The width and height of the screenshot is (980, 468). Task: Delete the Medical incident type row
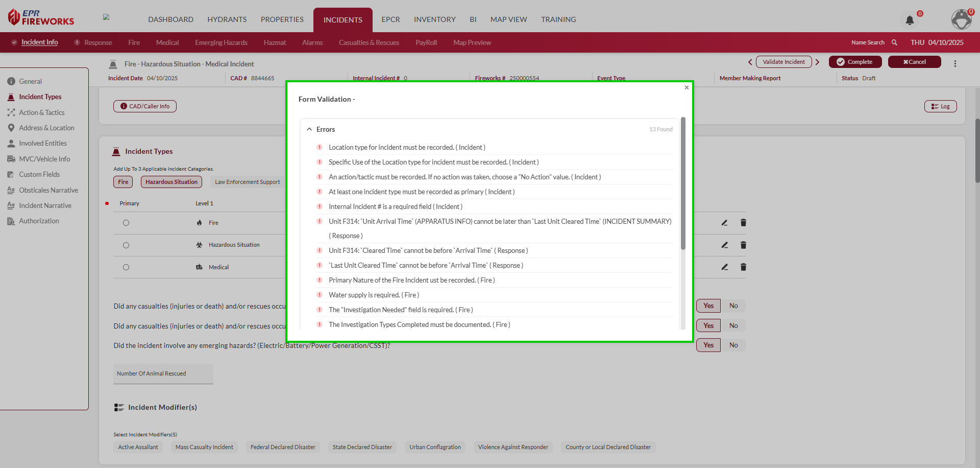coord(743,267)
